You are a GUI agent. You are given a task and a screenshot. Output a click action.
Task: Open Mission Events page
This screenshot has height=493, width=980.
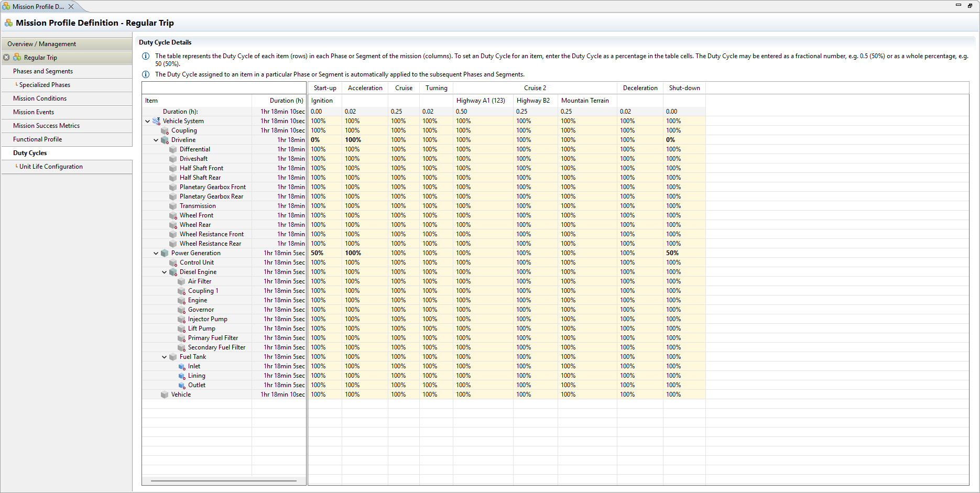[x=67, y=112]
